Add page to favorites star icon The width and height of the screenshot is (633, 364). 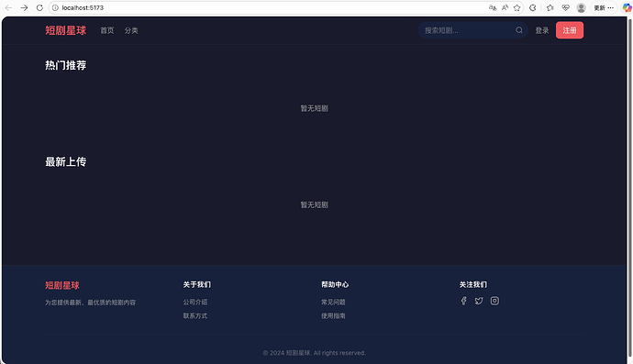(516, 7)
